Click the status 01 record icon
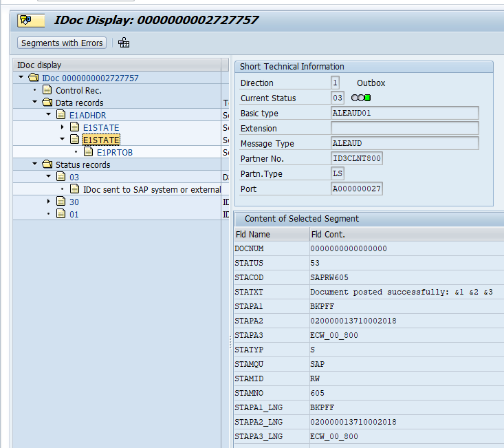Viewport: 504px width, 448px height. pyautogui.click(x=61, y=214)
